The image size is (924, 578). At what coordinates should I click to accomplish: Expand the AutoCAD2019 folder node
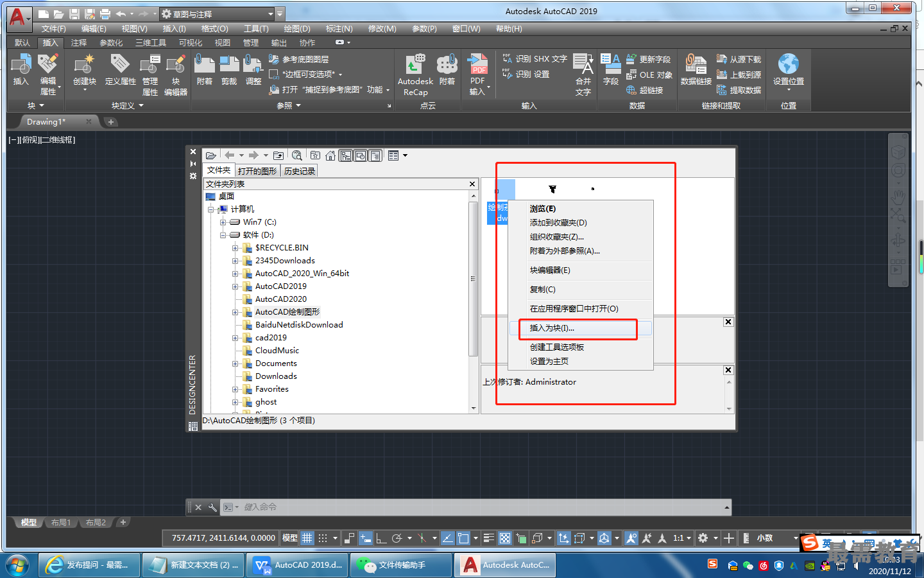[235, 286]
